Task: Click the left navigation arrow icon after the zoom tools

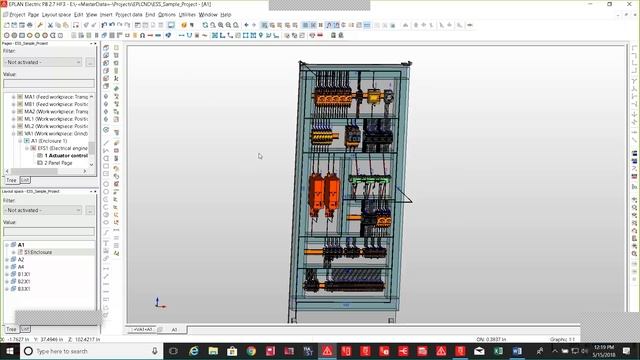Action: [x=246, y=25]
